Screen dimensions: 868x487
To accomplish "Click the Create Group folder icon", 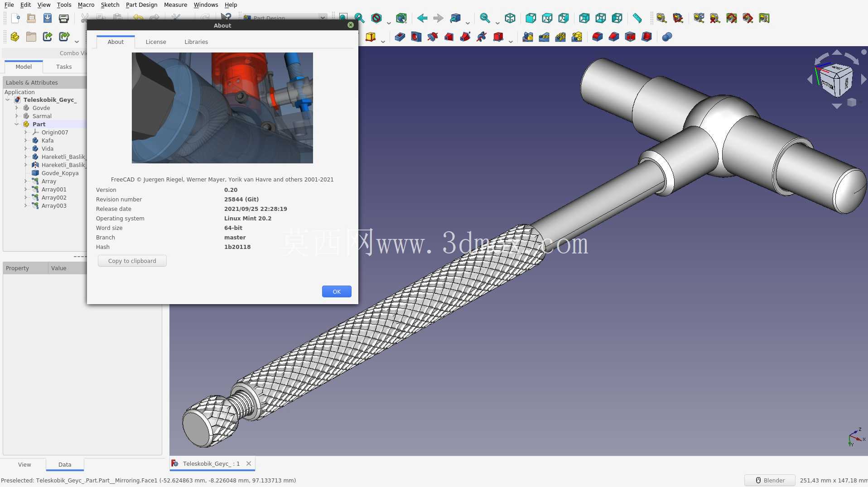I will pos(31,37).
